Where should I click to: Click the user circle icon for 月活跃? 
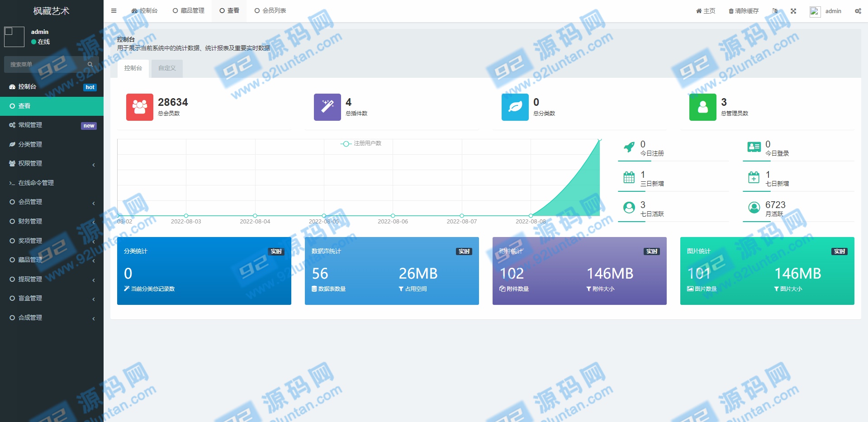pyautogui.click(x=754, y=208)
